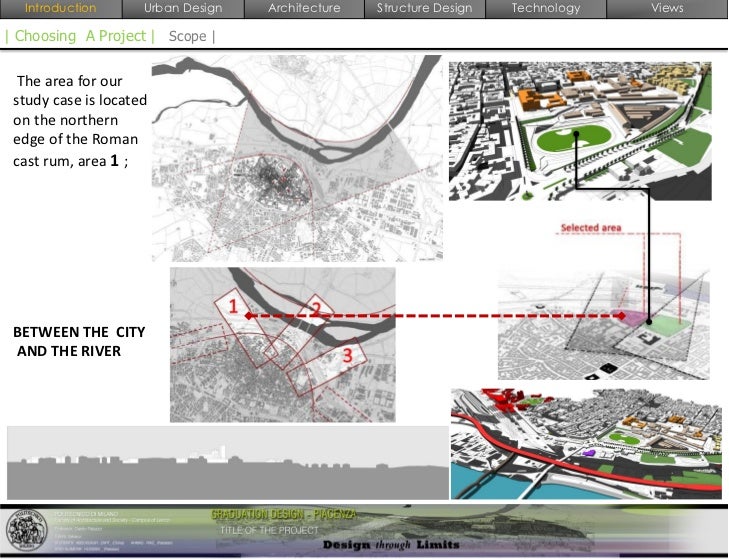Click the 'GRADUATION DESIGN - PIACENZA' heading
This screenshot has width=729, height=559.
(283, 514)
